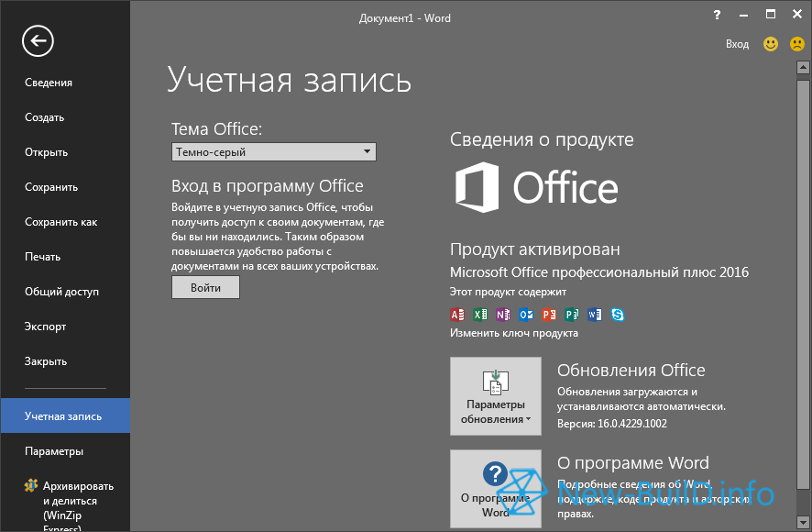Click the Outlook app icon
This screenshot has height=532, width=812.
526,315
